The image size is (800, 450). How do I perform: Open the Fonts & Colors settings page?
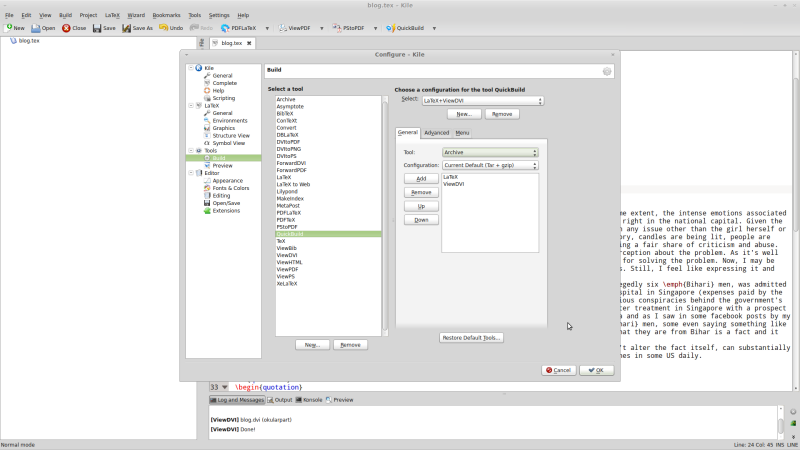pyautogui.click(x=231, y=188)
